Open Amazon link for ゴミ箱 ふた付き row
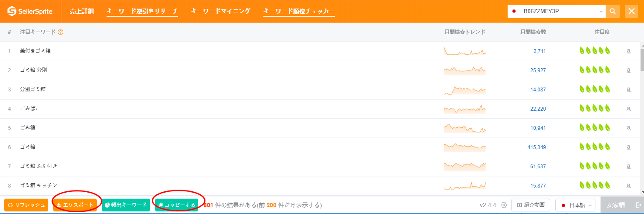The width and height of the screenshot is (644, 214). click(x=629, y=166)
